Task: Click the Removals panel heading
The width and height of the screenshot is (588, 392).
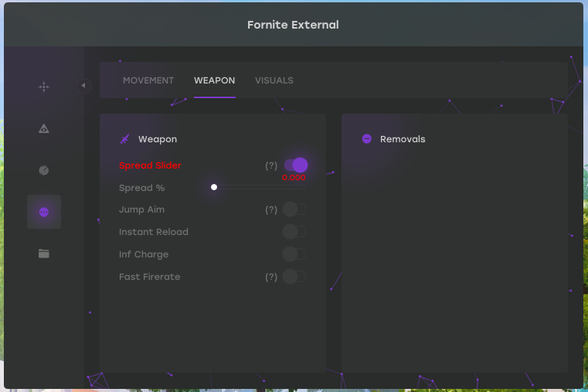Action: click(403, 139)
